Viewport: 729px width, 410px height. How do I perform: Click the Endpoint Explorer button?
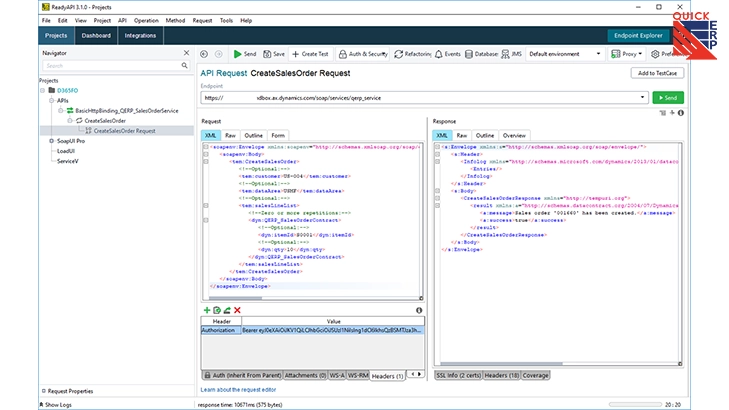click(x=638, y=35)
